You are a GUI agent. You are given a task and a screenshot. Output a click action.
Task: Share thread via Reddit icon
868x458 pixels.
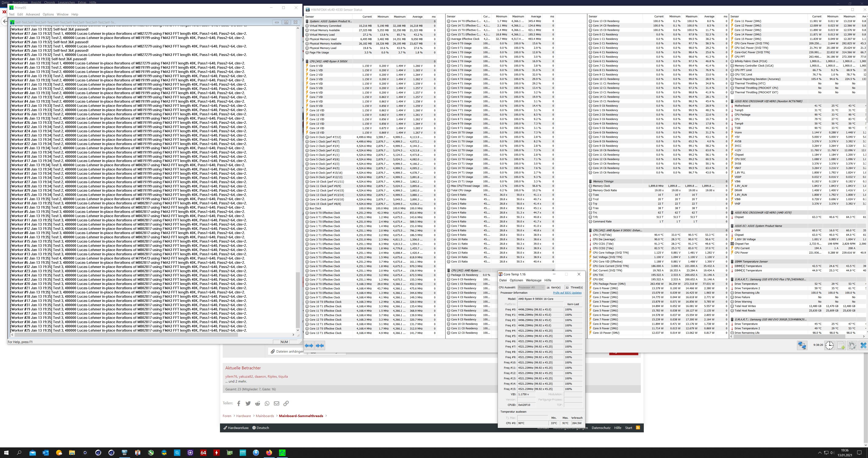coord(258,403)
